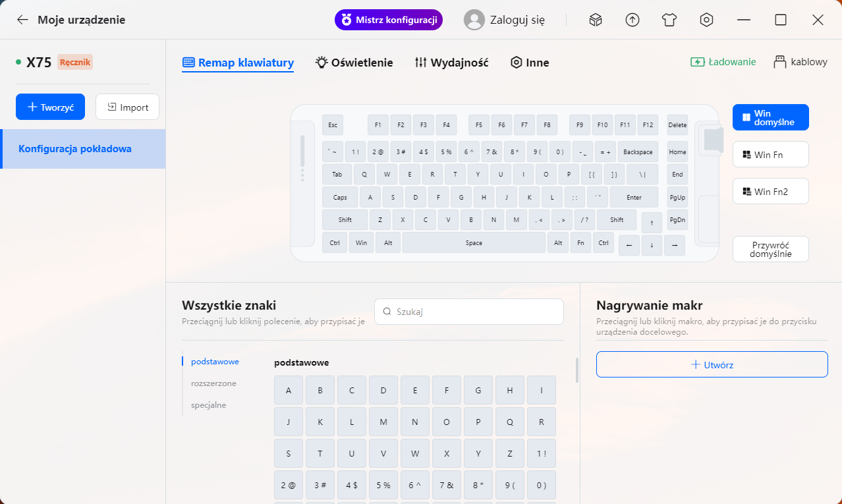Viewport: 842px width, 504px height.
Task: Open the hexagon settings icon
Action: 706,20
